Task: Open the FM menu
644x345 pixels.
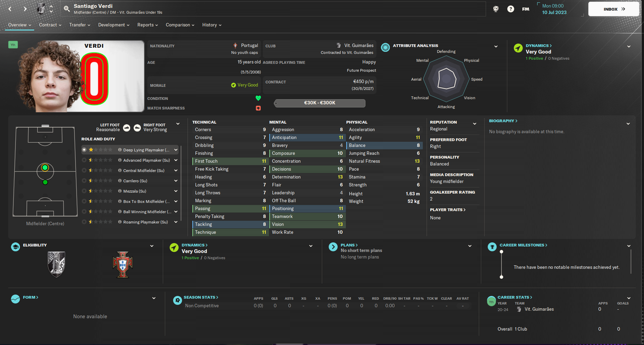Action: click(x=525, y=9)
